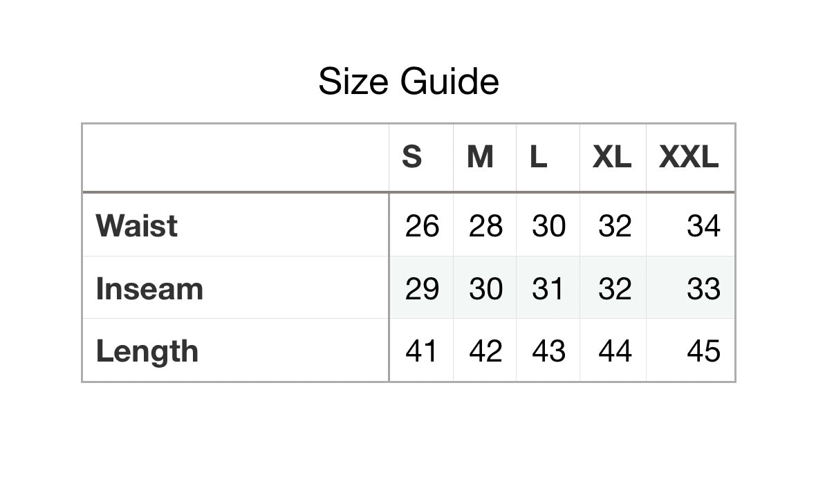This screenshot has height=504, width=834.
Task: Select the Waist value 28 cell
Action: coord(485,225)
